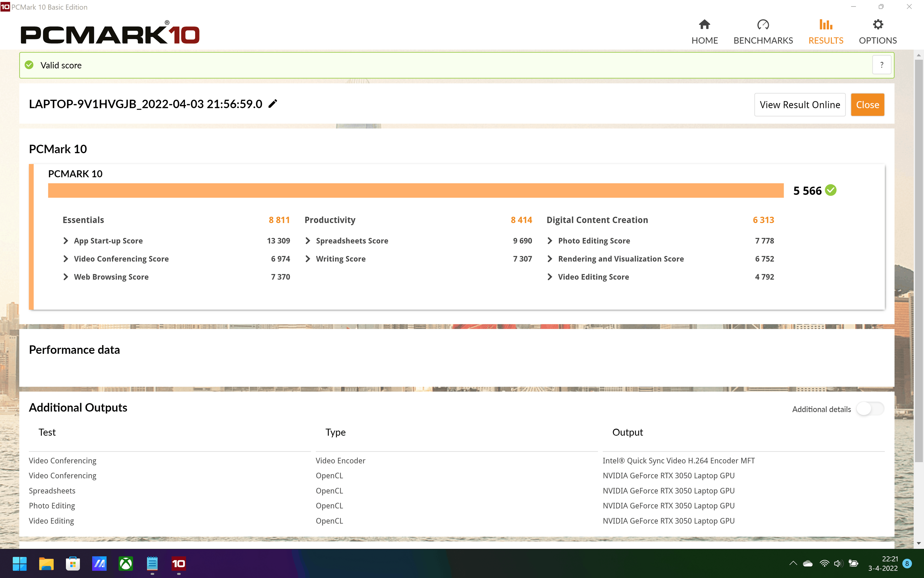Click scrollbar up arrow

coord(919,55)
